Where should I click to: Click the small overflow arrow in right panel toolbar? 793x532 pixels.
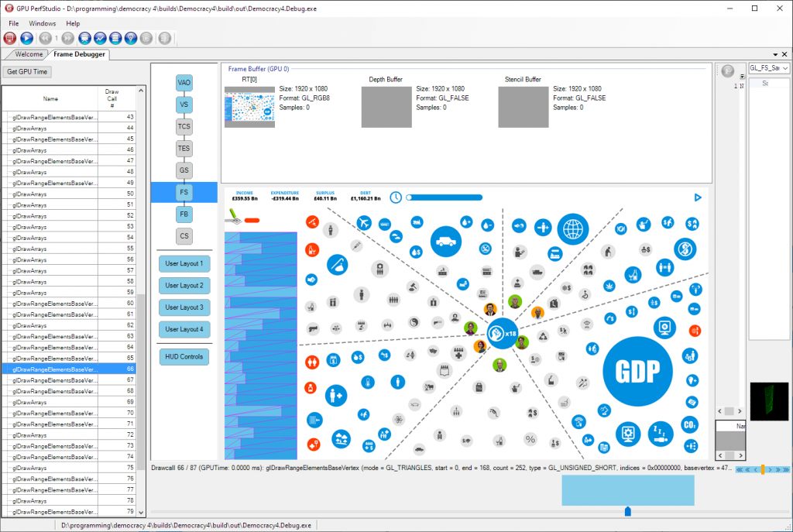(742, 77)
